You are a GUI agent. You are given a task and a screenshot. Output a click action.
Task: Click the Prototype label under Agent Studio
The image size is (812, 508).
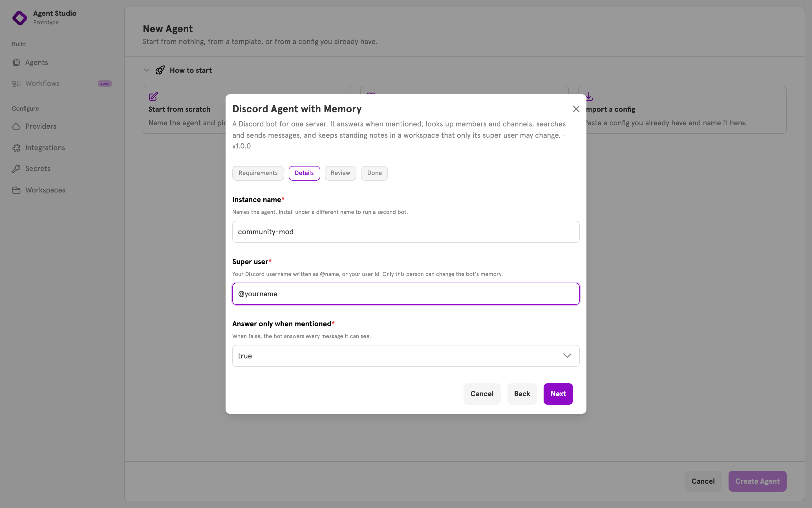tap(46, 23)
